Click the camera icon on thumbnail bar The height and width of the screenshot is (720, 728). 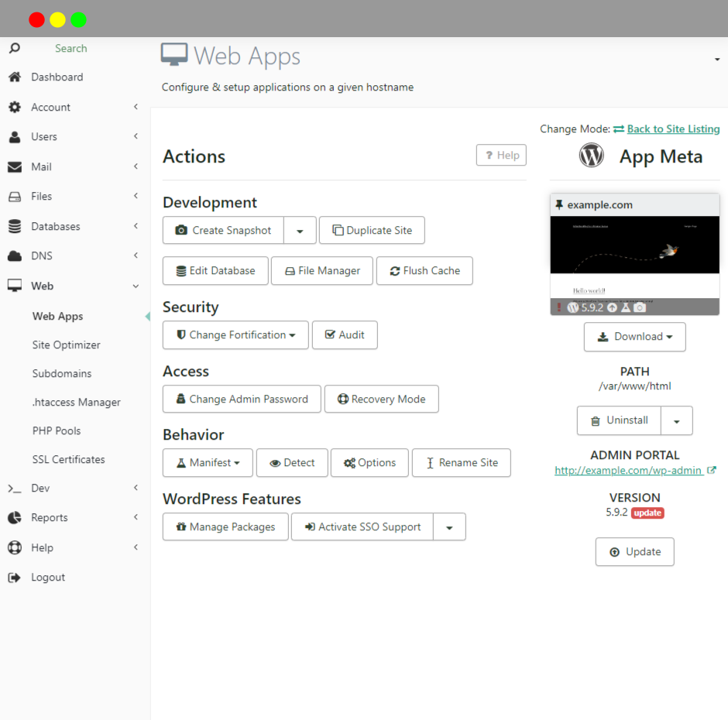(x=640, y=307)
